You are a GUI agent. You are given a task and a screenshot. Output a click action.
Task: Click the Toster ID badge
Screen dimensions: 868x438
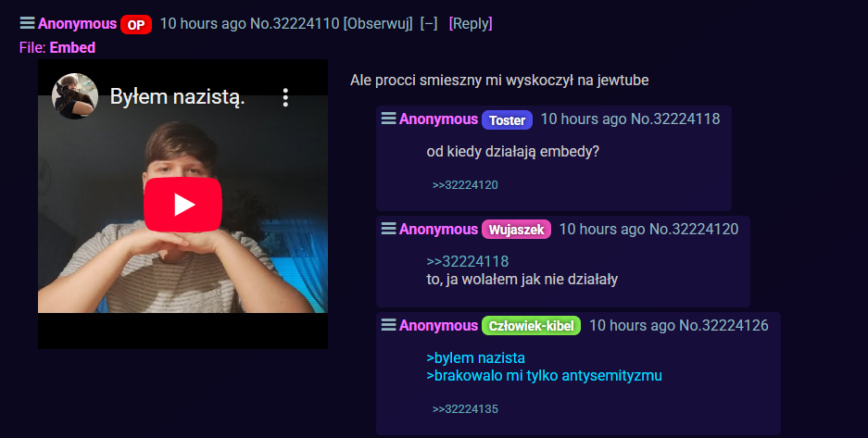(x=507, y=120)
